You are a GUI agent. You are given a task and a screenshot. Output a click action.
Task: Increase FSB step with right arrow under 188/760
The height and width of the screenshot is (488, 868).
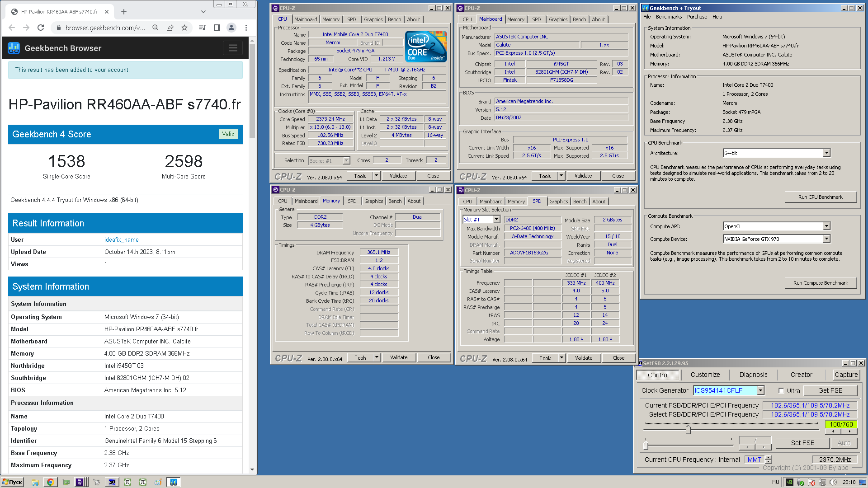849,432
